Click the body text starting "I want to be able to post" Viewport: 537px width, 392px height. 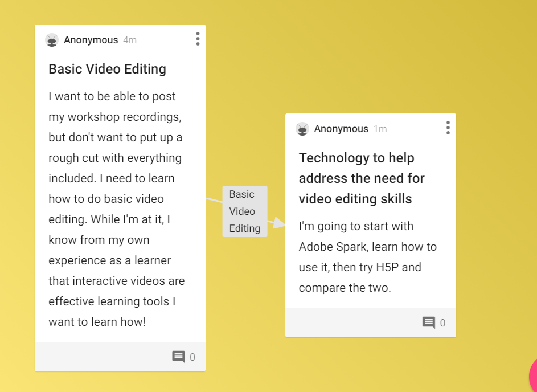point(116,209)
